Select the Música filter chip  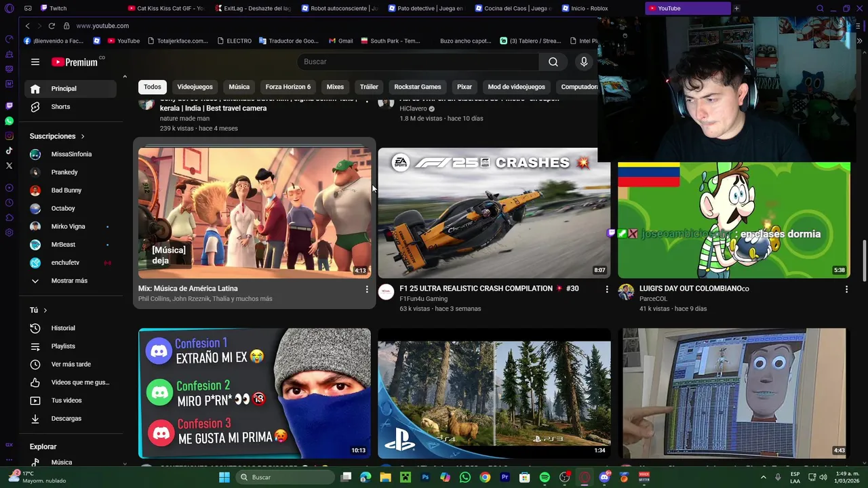pyautogui.click(x=239, y=87)
